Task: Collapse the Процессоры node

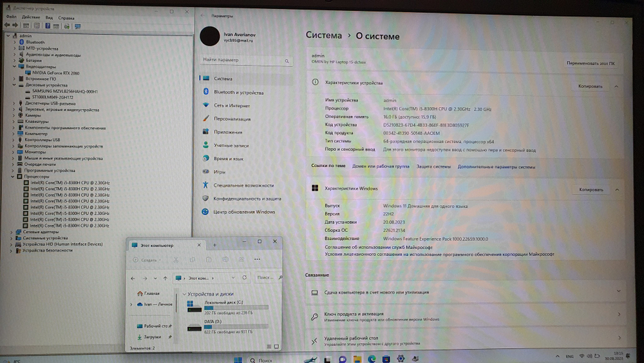Action: click(x=13, y=177)
